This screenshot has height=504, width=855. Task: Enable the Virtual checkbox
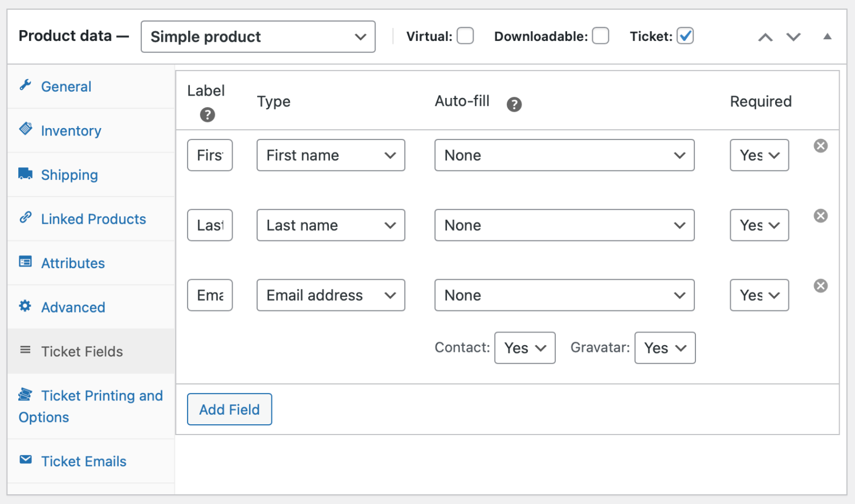point(465,35)
